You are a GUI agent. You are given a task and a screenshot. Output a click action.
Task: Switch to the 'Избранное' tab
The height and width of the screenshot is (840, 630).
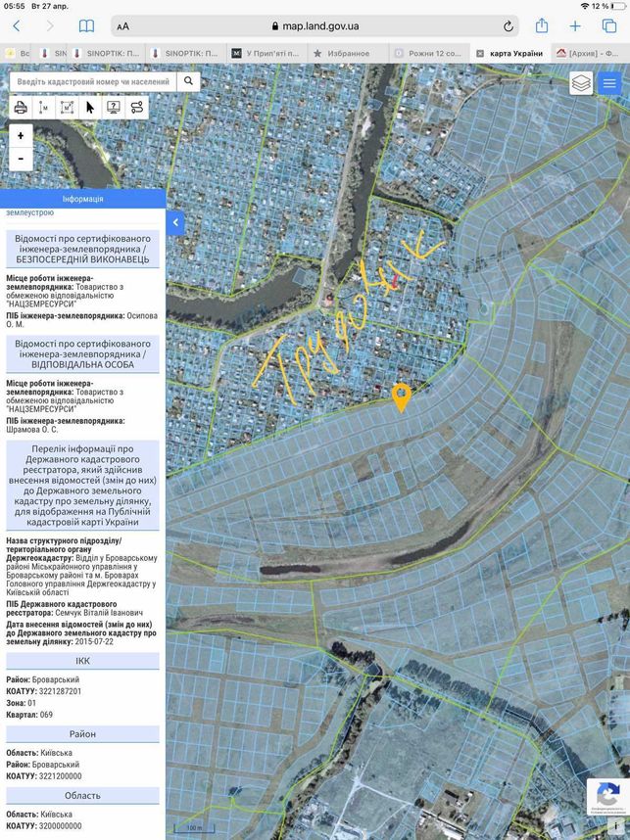pyautogui.click(x=348, y=53)
